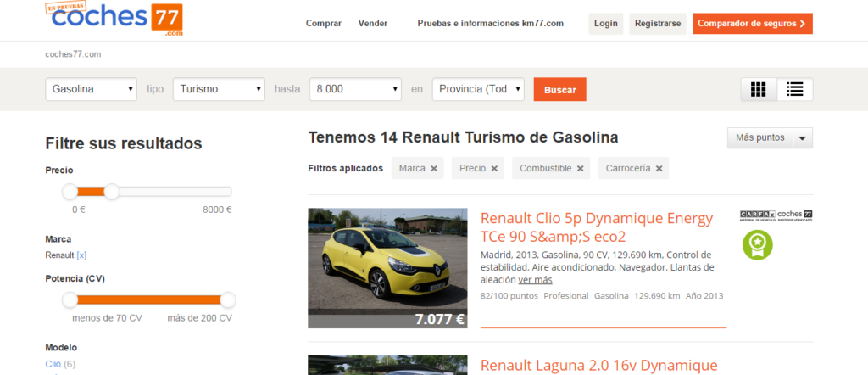This screenshot has height=375, width=868.
Task: Remove the Marca filter tag
Action: point(434,169)
